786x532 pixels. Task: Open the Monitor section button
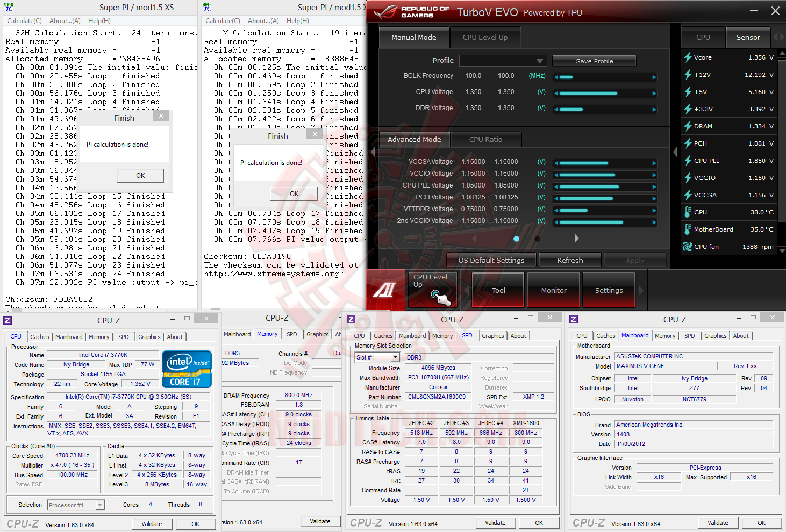coord(554,290)
